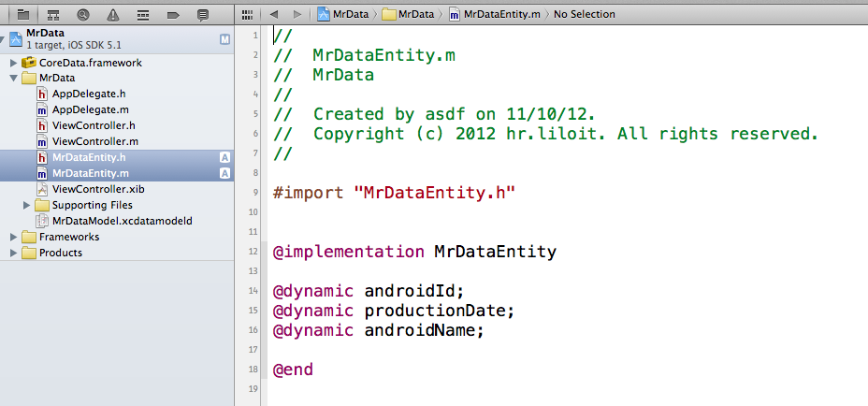
Task: Click the toolbox icon of CoreData.framework
Action: [x=28, y=63]
